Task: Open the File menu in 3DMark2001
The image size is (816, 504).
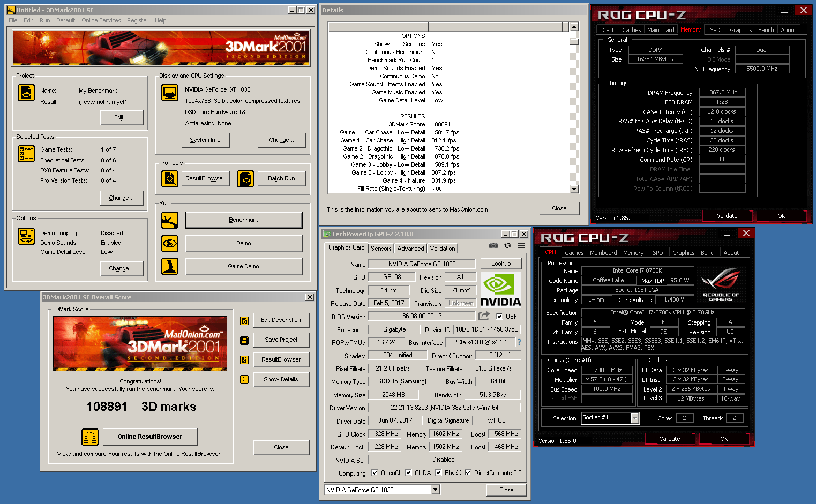Action: (x=13, y=20)
